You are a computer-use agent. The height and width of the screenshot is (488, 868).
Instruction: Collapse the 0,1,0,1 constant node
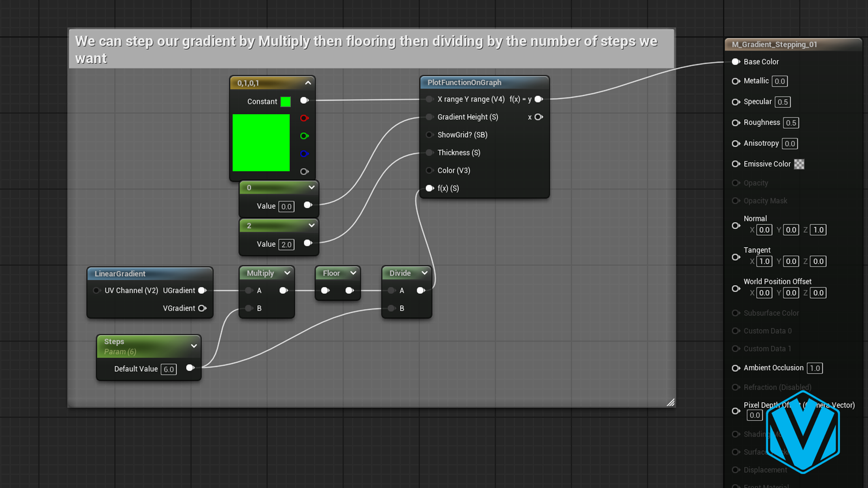(308, 83)
